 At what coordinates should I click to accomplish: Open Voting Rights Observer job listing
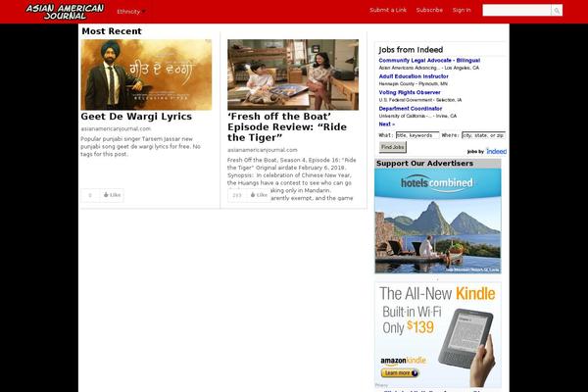tap(410, 93)
